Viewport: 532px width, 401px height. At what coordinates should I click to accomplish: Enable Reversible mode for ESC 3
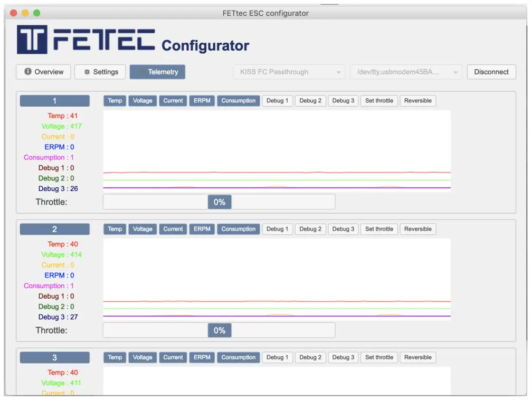[417, 357]
